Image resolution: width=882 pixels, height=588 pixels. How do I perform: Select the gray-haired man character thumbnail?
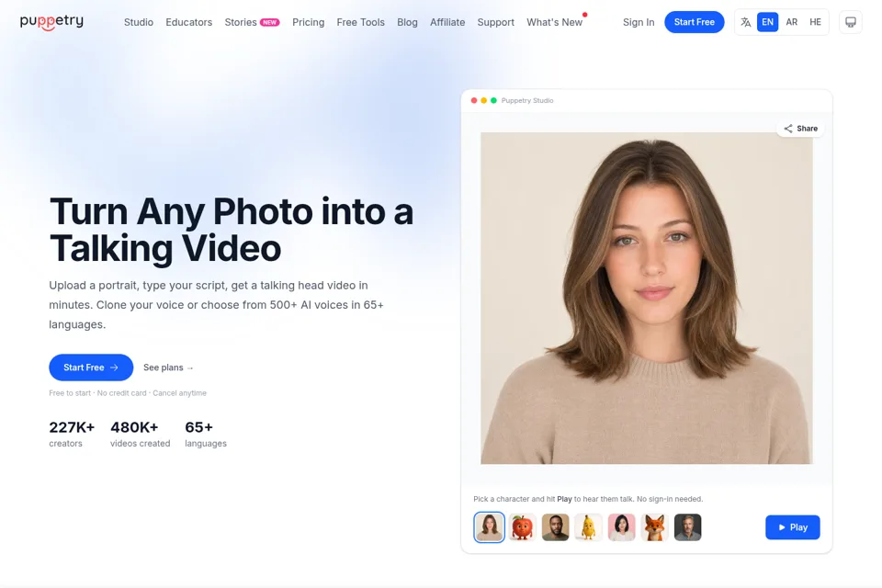[x=688, y=527]
